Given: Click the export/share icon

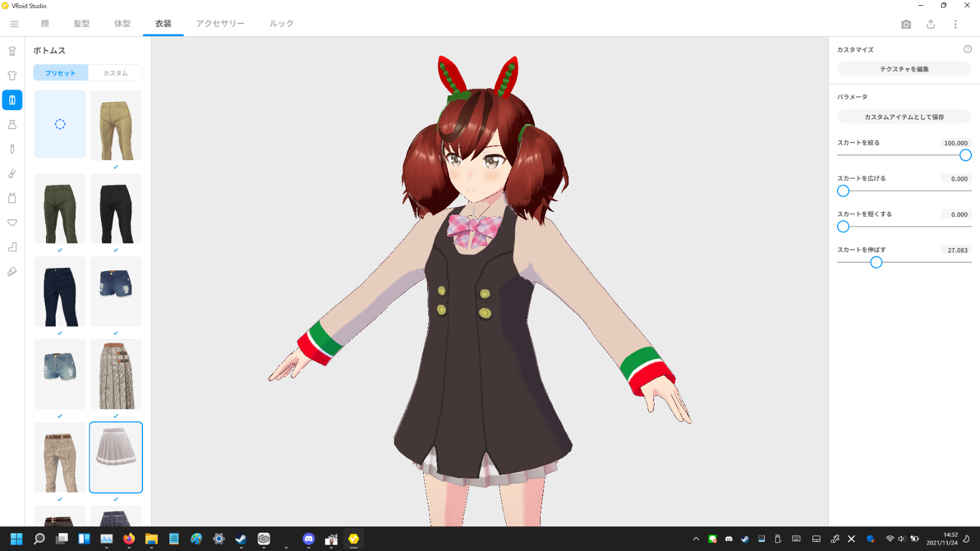Looking at the screenshot, I should tap(931, 24).
